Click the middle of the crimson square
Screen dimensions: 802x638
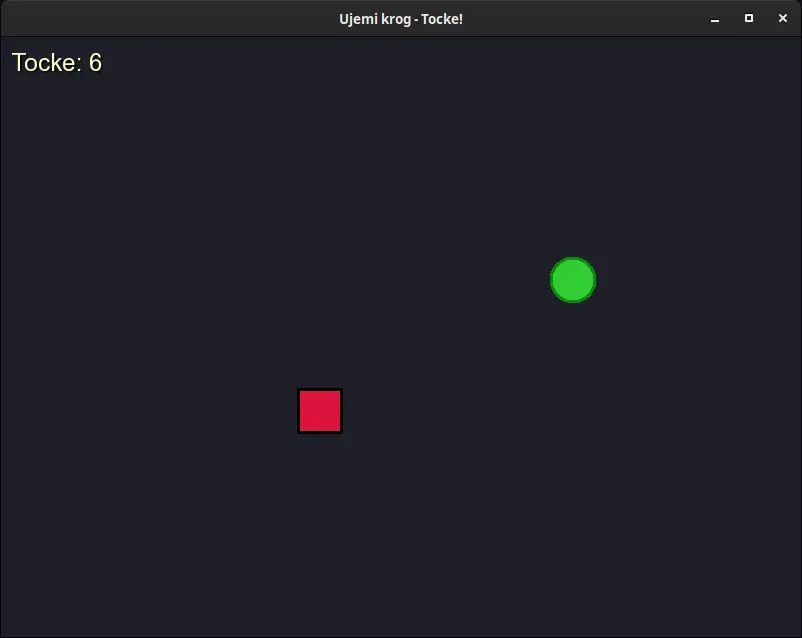[x=320, y=411]
